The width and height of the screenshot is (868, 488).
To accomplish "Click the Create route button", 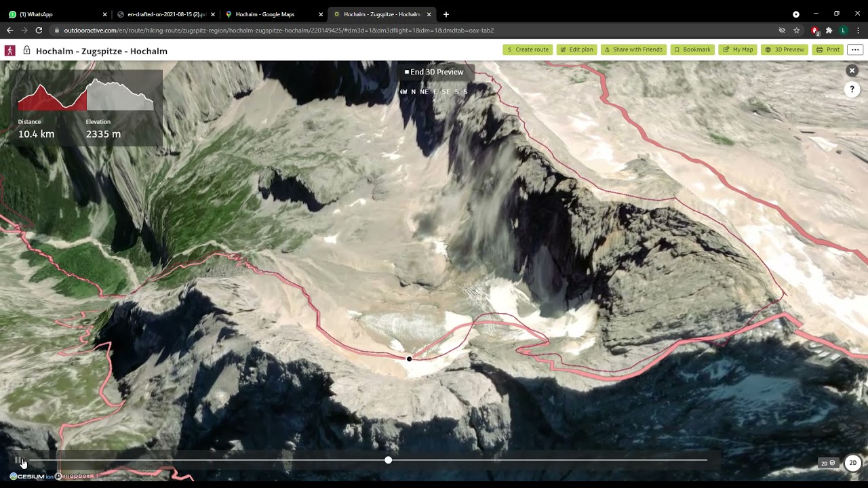I will [528, 49].
